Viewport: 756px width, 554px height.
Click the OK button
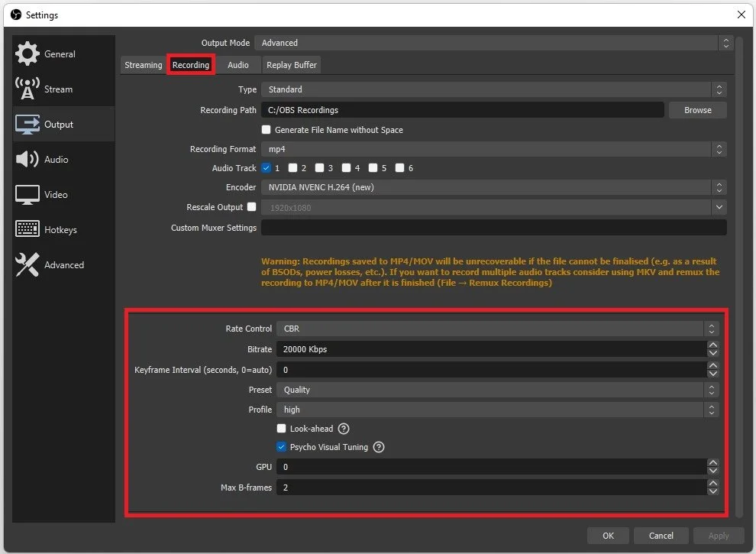coord(608,536)
